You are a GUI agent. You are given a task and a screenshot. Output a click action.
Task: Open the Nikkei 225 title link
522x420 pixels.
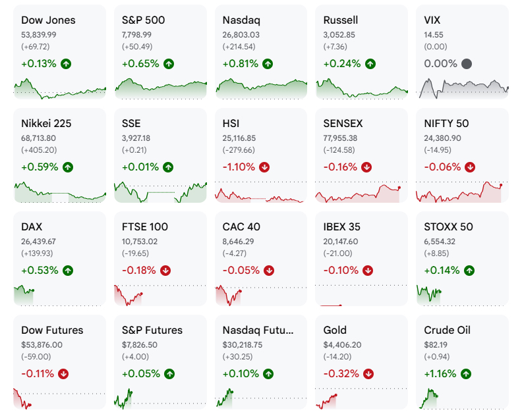point(46,124)
